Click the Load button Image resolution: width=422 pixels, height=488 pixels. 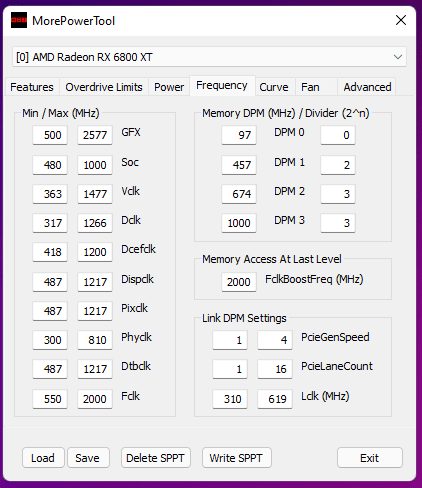pyautogui.click(x=43, y=458)
